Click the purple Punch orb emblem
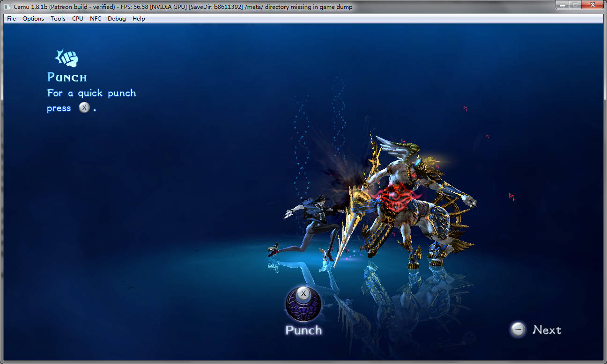The width and height of the screenshot is (607, 364). [x=303, y=305]
